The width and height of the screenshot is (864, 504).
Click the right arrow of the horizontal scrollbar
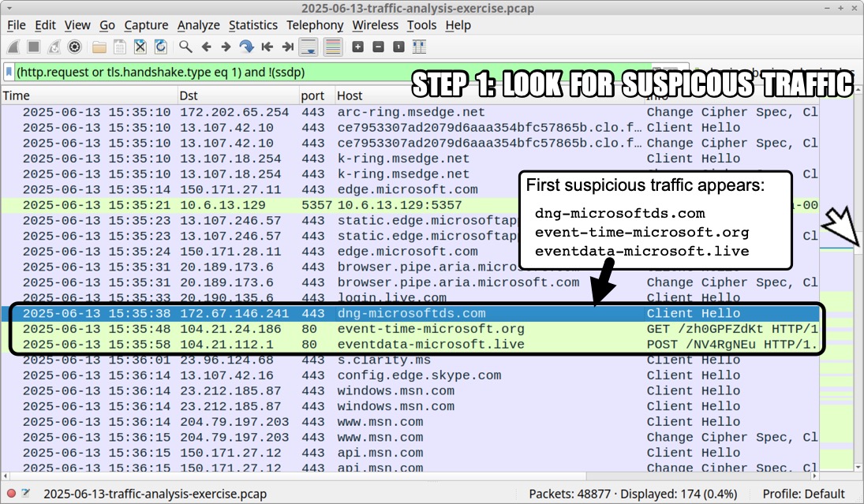click(815, 476)
